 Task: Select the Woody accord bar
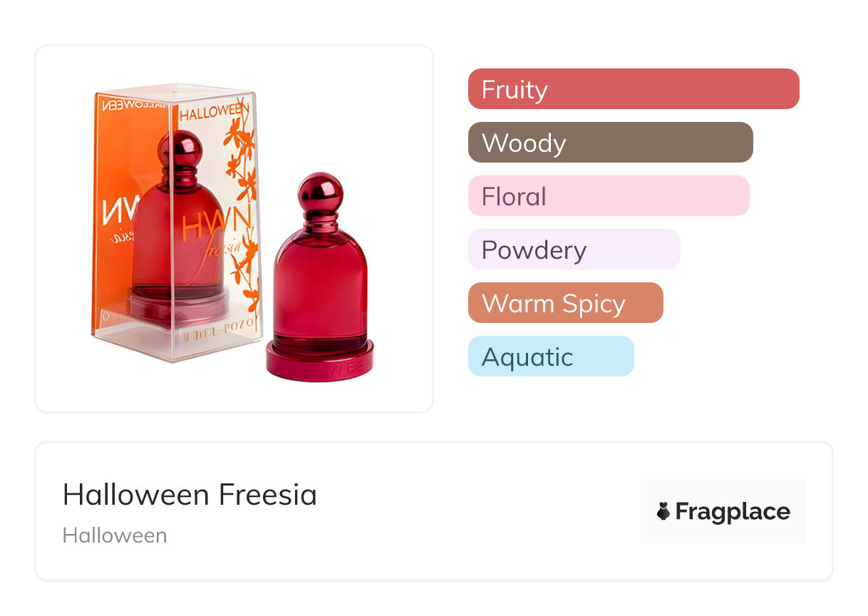point(610,143)
